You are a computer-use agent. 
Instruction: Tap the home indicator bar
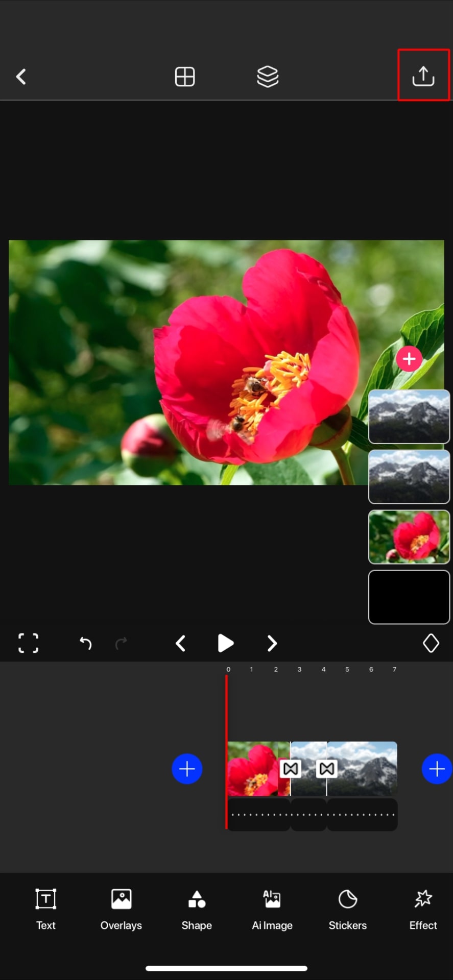point(226,968)
